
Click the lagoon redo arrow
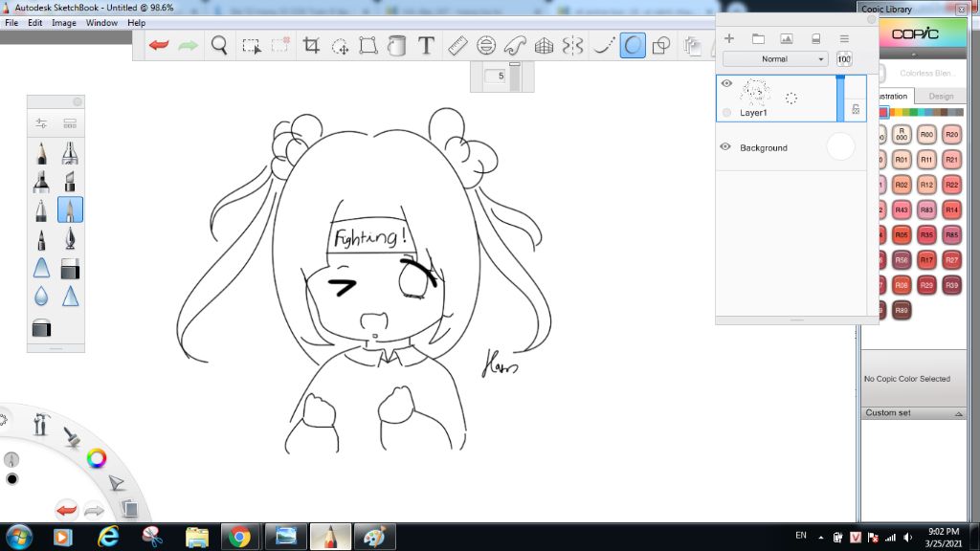pos(94,511)
